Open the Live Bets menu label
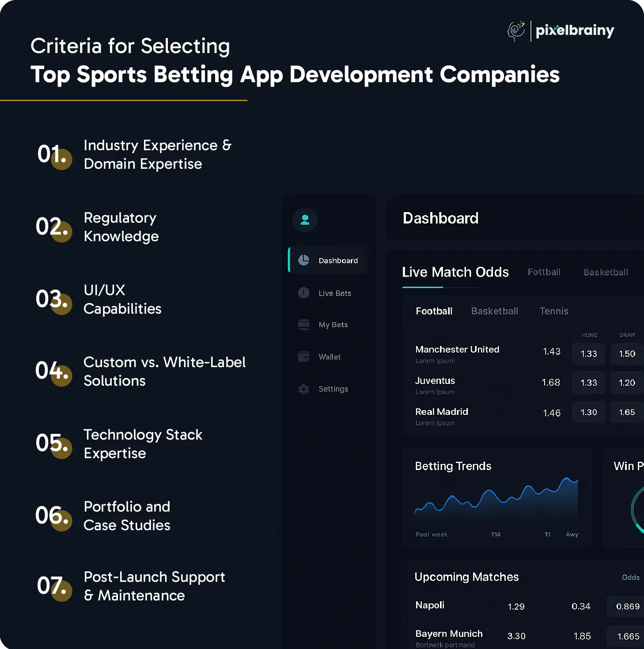Screen dimensions: 644x649 tap(335, 293)
